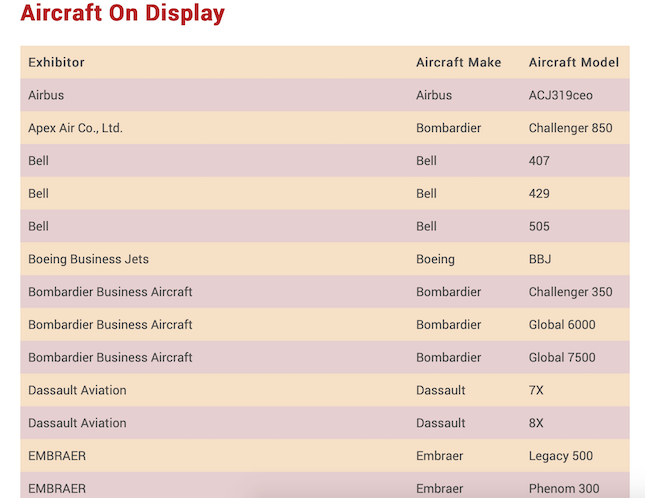Select the Bell 505 model cell

539,226
